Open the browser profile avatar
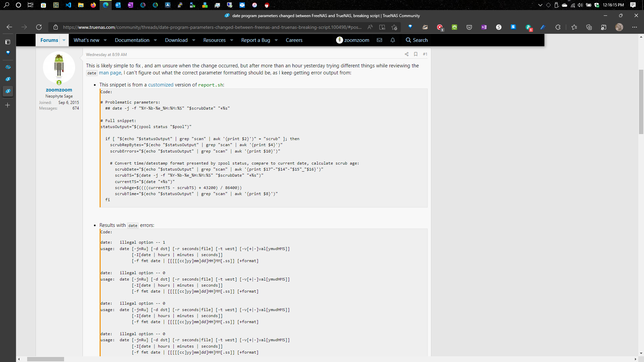 pyautogui.click(x=619, y=27)
